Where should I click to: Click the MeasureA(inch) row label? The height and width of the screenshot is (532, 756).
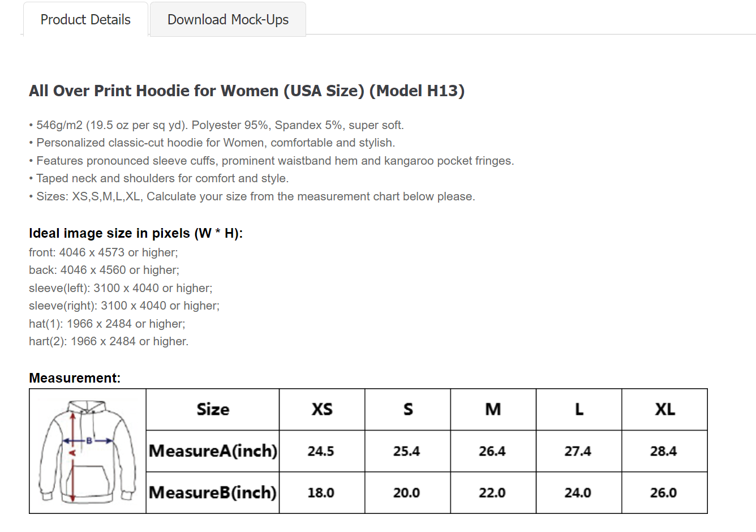point(212,451)
